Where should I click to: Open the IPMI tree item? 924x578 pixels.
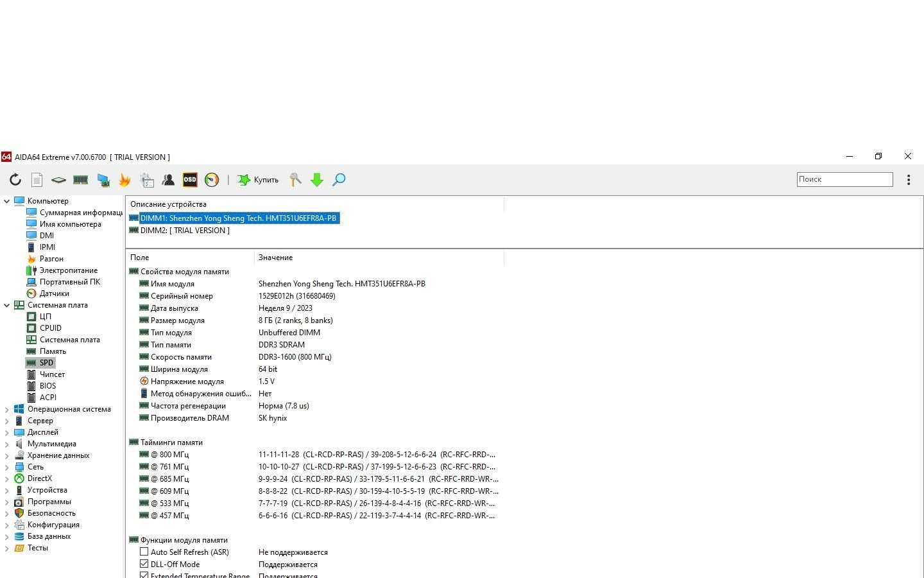coord(40,247)
